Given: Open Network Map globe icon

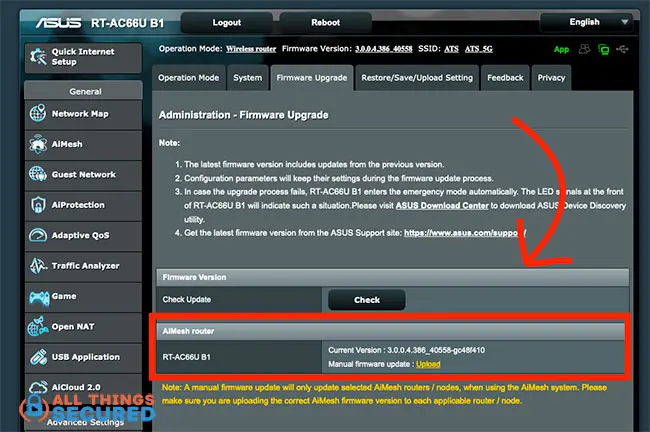Looking at the screenshot, I should [38, 113].
